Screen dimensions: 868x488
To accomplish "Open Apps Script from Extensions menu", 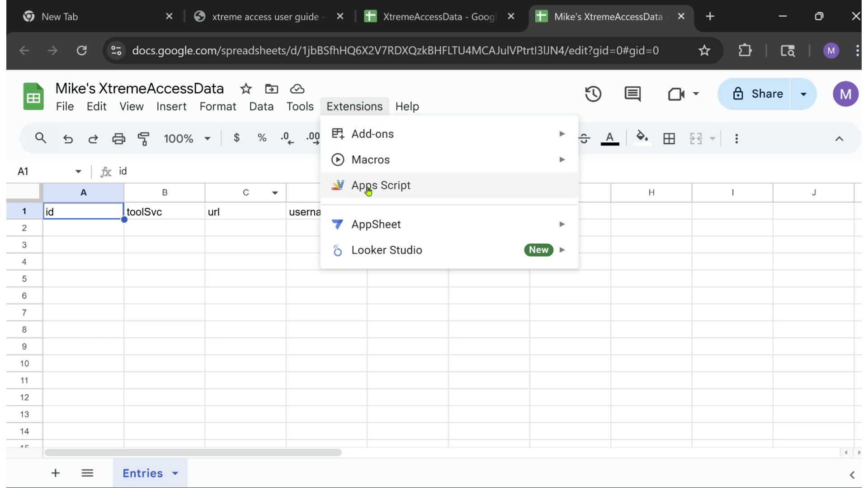I will pyautogui.click(x=449, y=185).
